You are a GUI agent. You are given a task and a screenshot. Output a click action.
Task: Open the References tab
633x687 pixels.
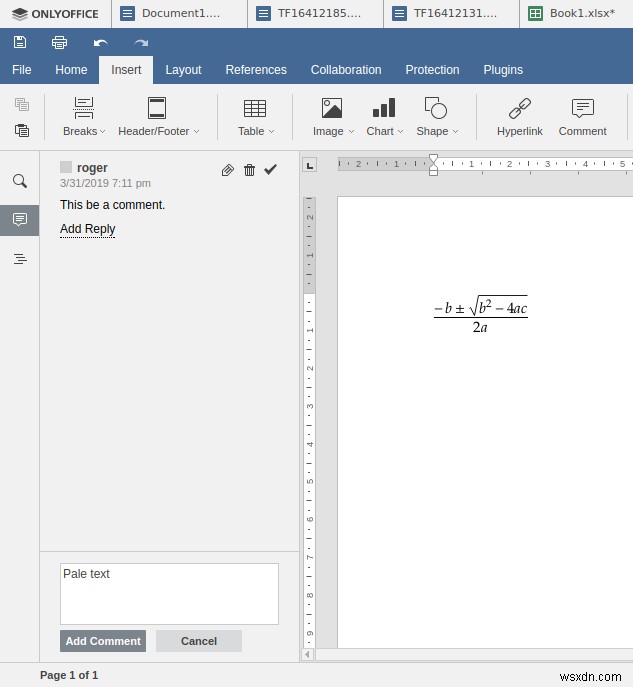coord(256,70)
